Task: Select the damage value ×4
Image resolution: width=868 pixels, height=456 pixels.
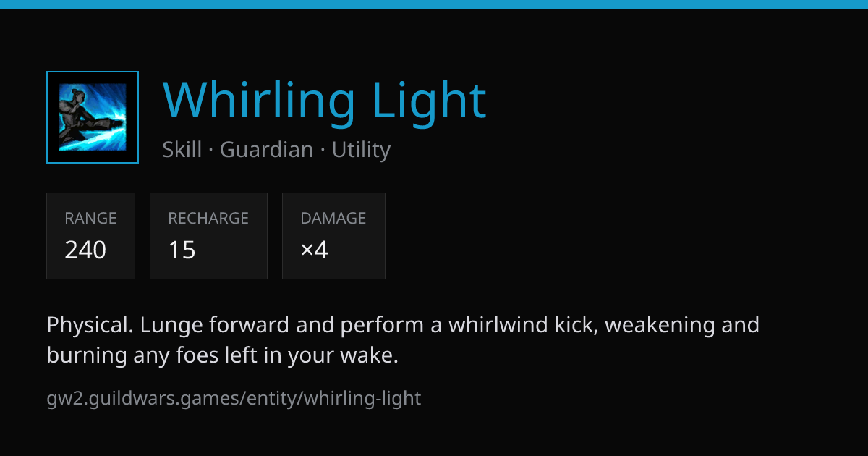Action: pyautogui.click(x=315, y=250)
